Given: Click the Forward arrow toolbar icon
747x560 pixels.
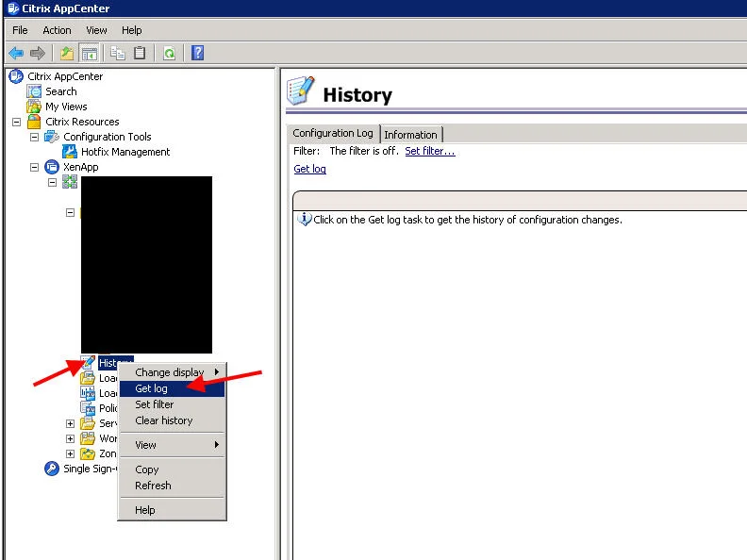Looking at the screenshot, I should (x=37, y=53).
